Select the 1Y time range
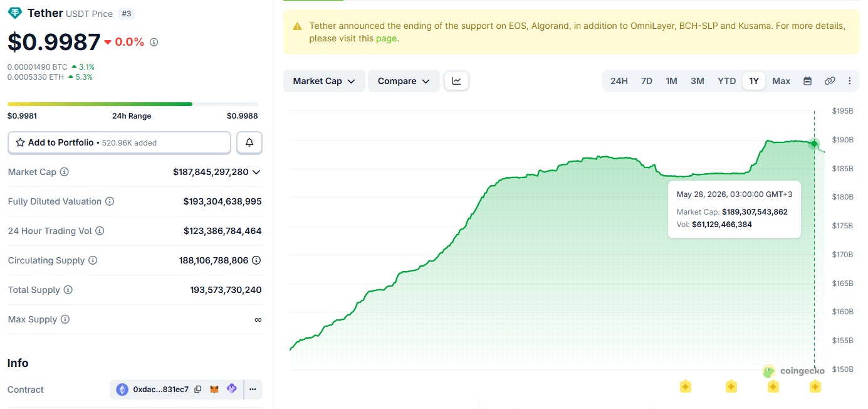The height and width of the screenshot is (409, 868). click(x=754, y=81)
